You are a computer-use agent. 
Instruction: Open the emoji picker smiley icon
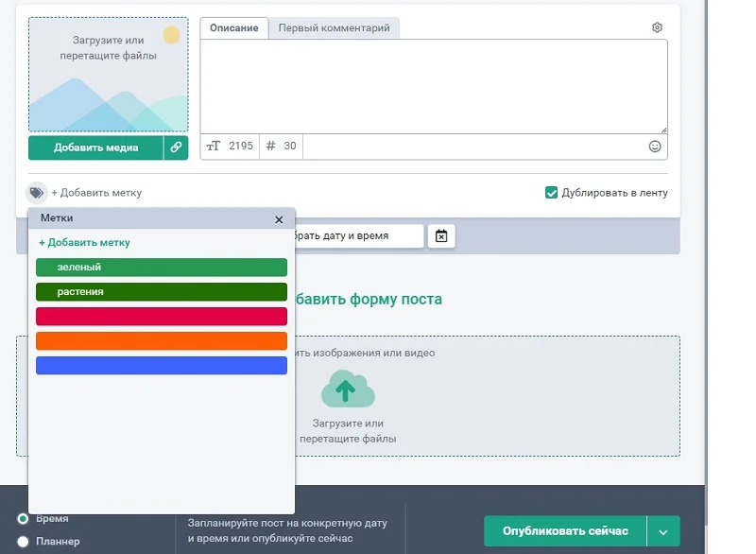[655, 147]
